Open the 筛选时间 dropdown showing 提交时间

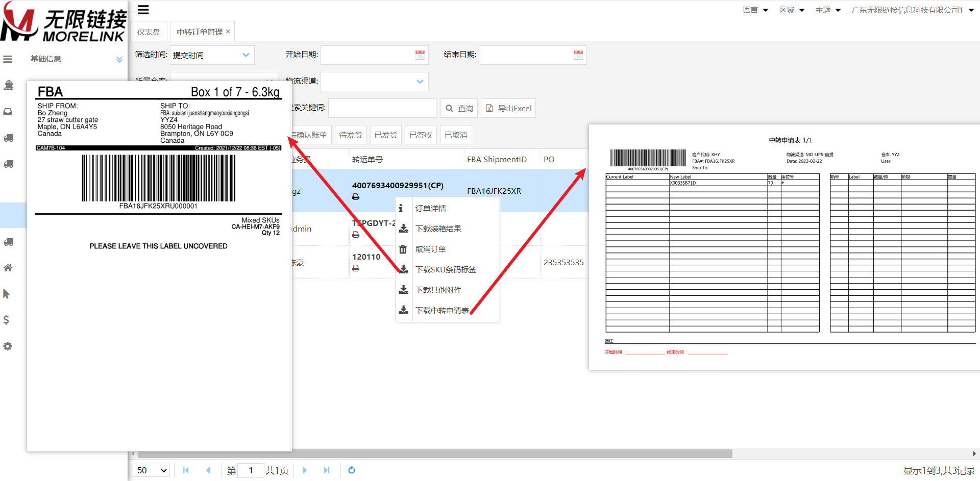click(x=212, y=55)
